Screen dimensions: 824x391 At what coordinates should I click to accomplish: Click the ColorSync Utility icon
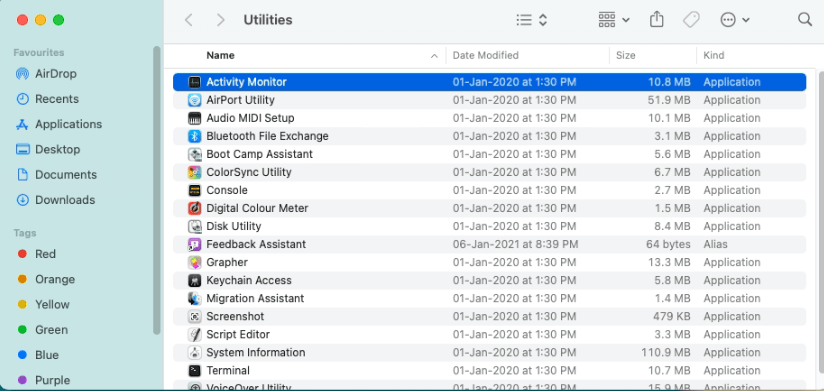[194, 172]
